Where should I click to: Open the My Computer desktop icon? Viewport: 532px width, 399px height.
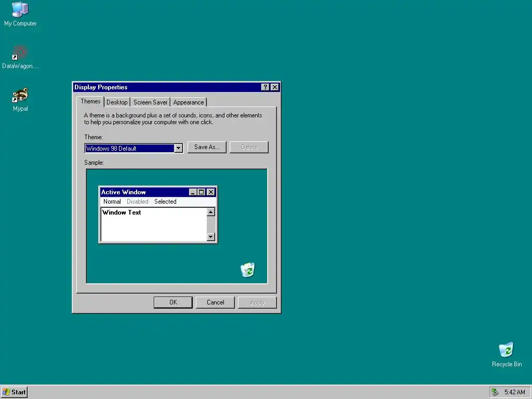(x=20, y=14)
